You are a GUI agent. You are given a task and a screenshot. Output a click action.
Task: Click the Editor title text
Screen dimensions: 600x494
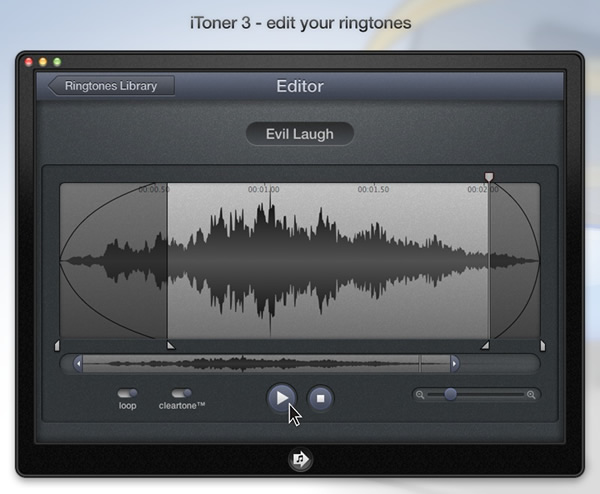click(300, 86)
